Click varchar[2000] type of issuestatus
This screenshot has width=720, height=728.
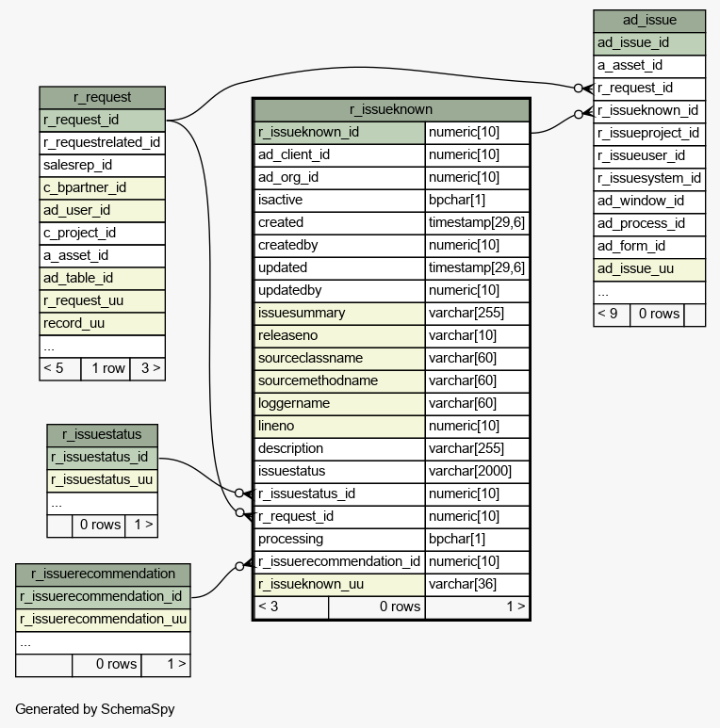[477, 472]
